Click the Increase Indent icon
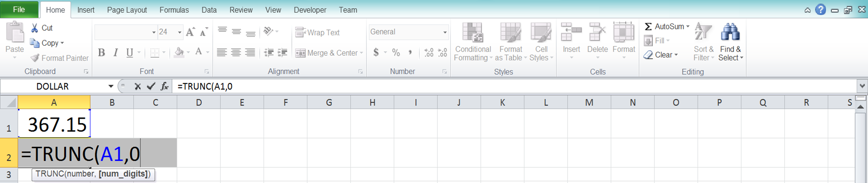This screenshot has height=183, width=868. [283, 53]
